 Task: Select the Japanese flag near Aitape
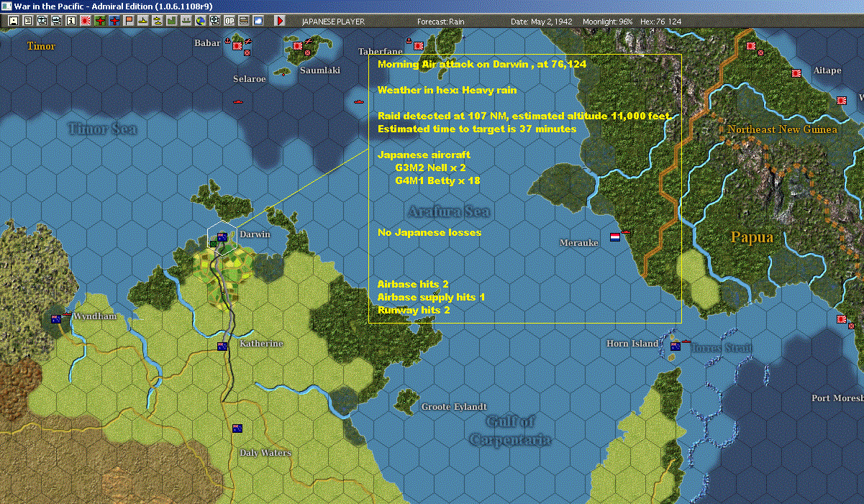796,73
